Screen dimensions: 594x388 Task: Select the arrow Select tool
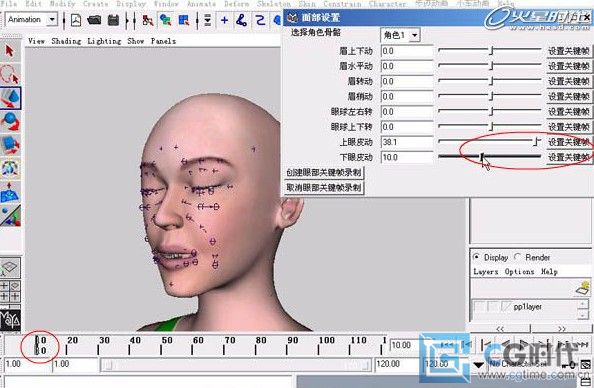pos(9,50)
